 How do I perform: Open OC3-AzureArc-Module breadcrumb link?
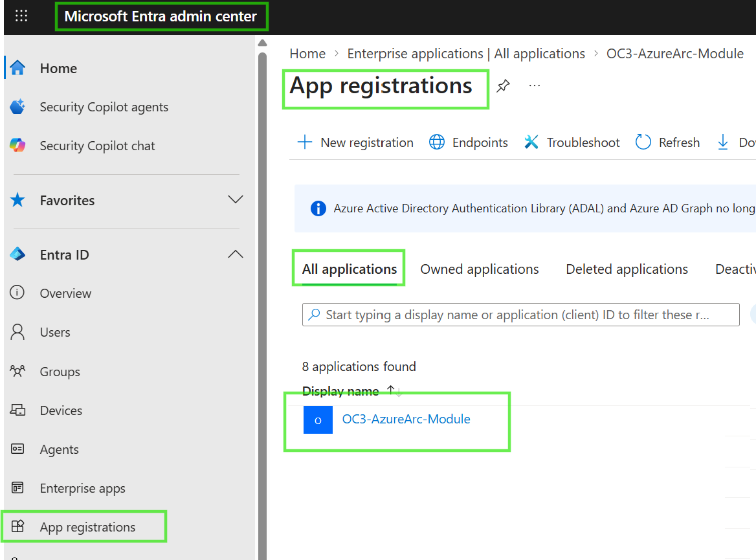pos(675,54)
